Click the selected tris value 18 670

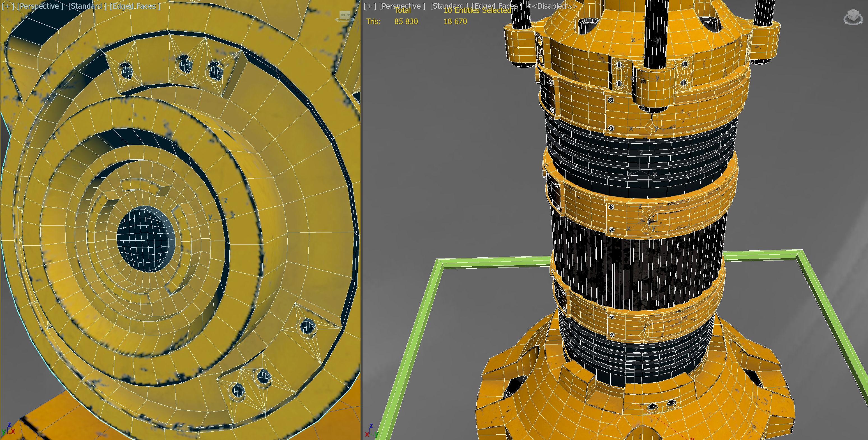click(x=455, y=21)
